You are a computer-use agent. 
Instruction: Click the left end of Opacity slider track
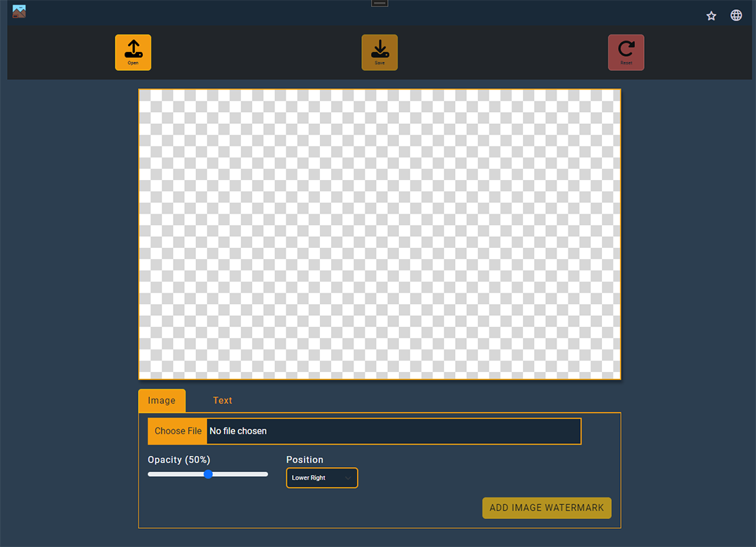[x=150, y=474]
